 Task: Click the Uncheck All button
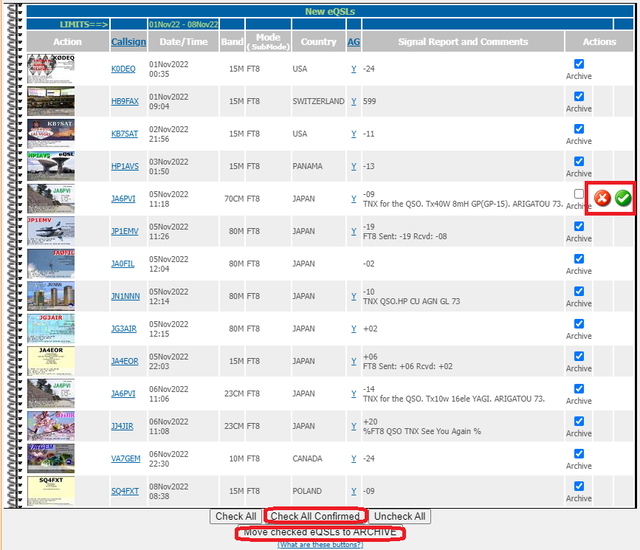[x=400, y=516]
